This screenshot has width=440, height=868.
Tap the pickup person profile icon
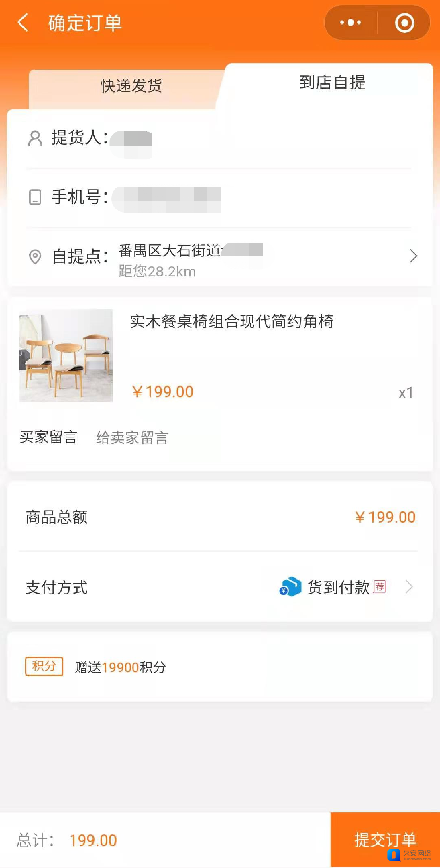click(x=35, y=138)
